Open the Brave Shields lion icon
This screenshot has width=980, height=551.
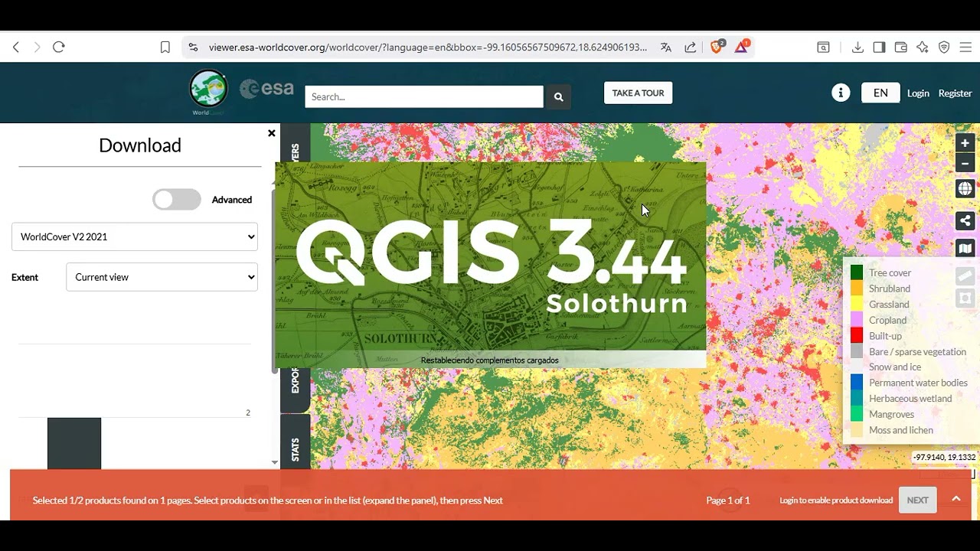717,47
